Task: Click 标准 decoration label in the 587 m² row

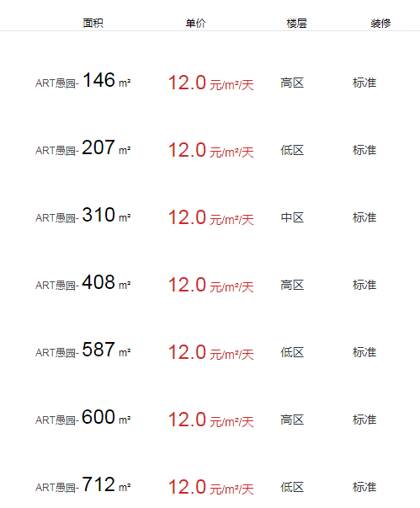Action: pos(364,352)
